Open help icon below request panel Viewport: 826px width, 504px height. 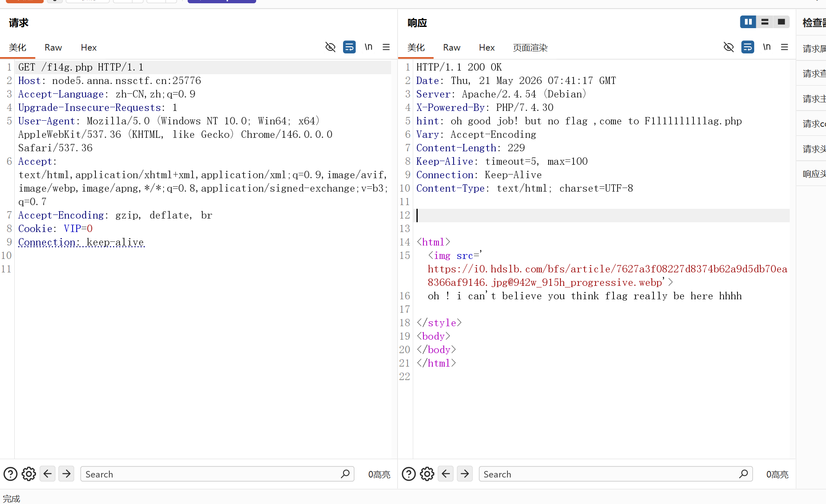click(10, 474)
